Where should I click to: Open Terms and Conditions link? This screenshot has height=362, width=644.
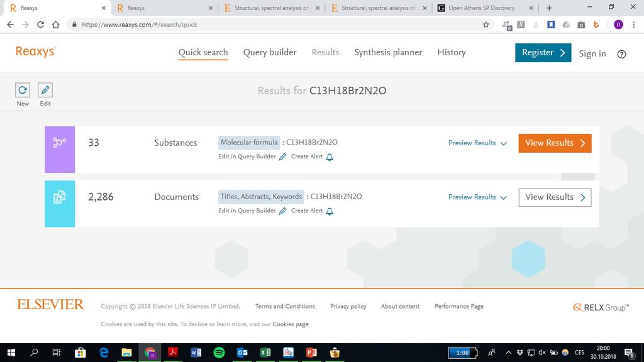click(285, 306)
